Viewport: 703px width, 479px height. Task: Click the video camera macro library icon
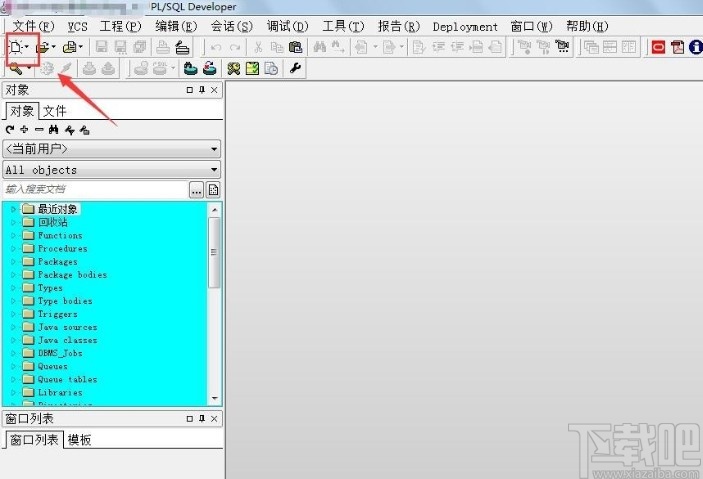point(562,47)
